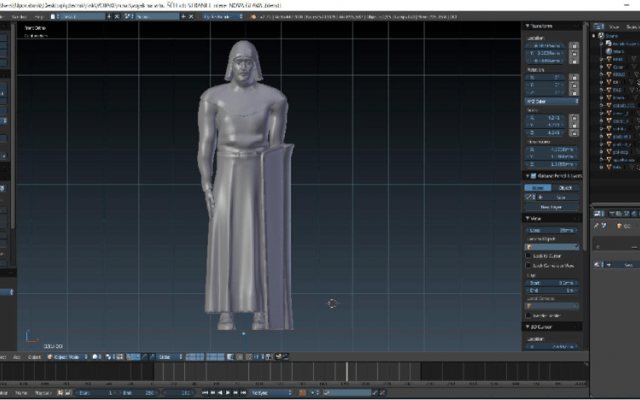Collapse the Grease Pencil Layers panel
Screen dimensions: 640x400
coord(527,176)
